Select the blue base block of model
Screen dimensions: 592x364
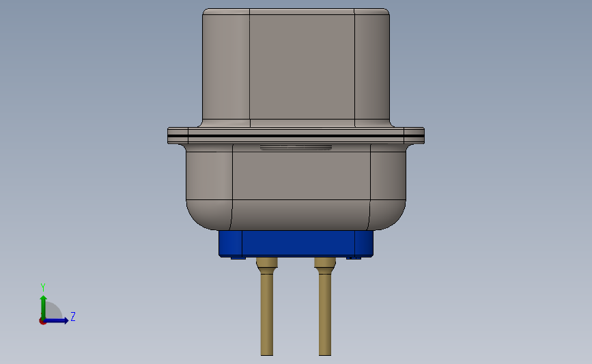[x=296, y=244]
